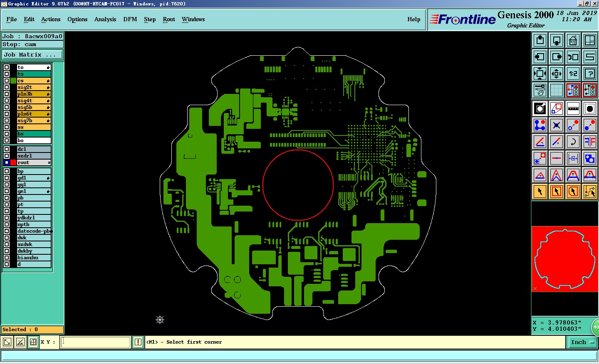Image resolution: width=599 pixels, height=364 pixels.
Task: Open the display colors wrench-palette icon
Action: [x=540, y=90]
